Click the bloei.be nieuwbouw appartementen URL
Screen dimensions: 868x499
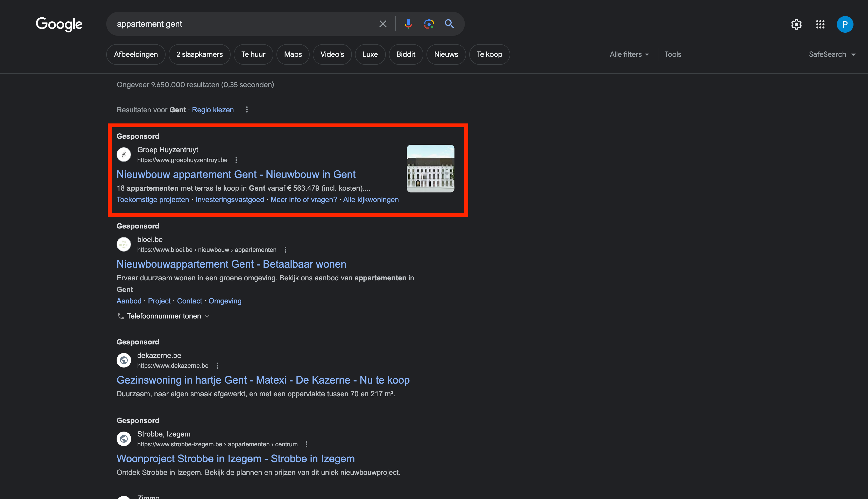point(207,250)
